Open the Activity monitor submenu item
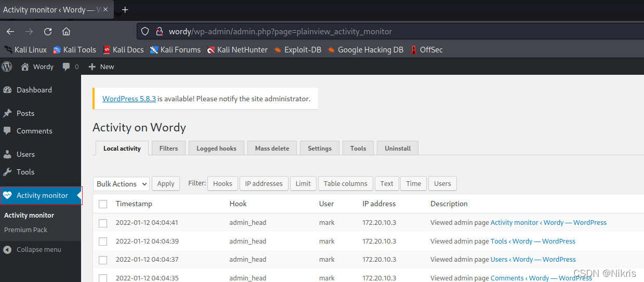 click(x=29, y=215)
